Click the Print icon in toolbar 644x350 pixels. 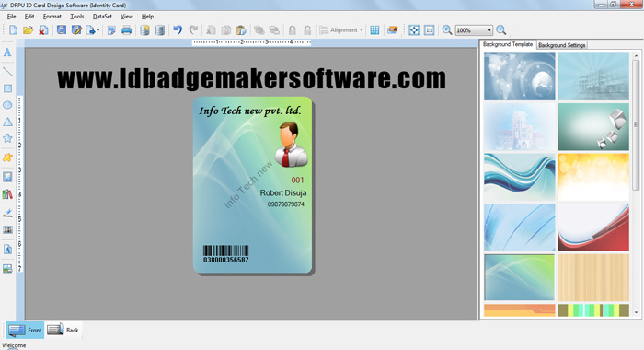(127, 30)
